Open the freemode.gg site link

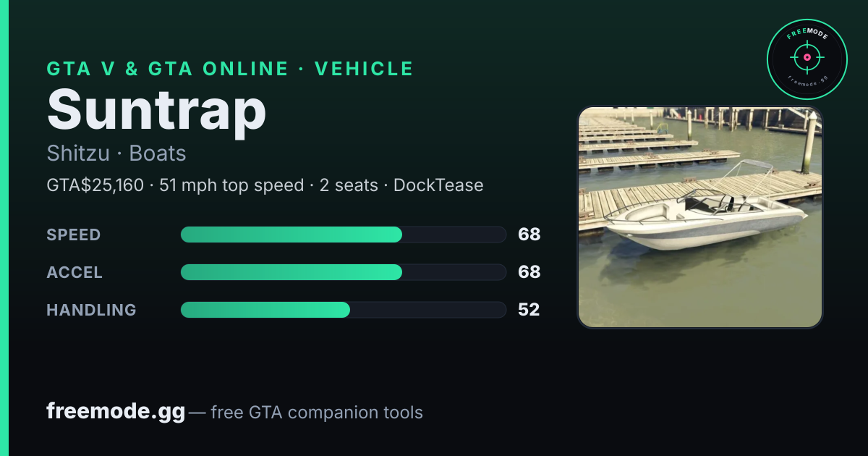116,412
